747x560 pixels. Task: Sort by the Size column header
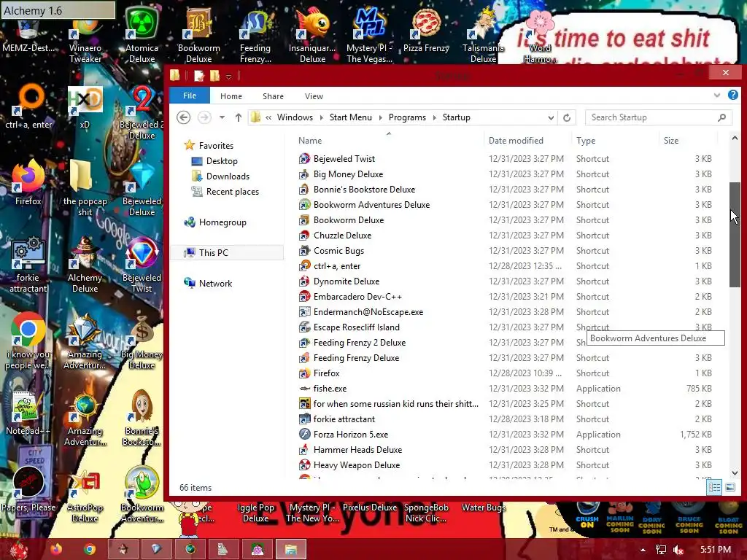pyautogui.click(x=689, y=141)
